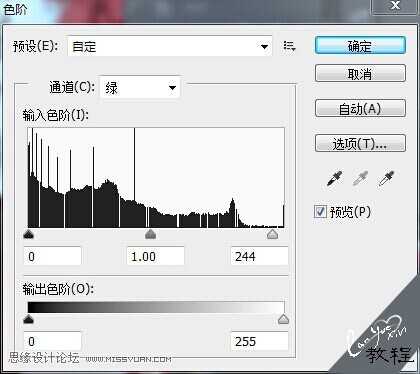The width and height of the screenshot is (420, 374).
Task: Click the output levels gradient bar
Action: (156, 307)
